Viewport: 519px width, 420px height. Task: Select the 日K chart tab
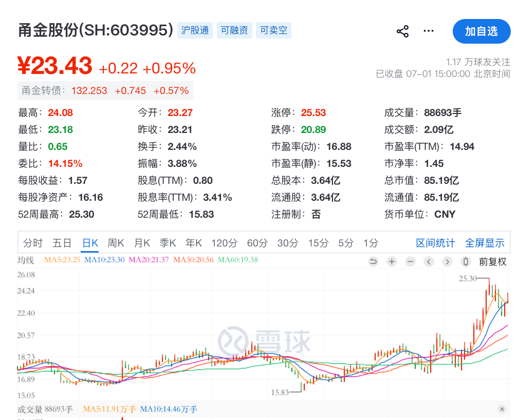click(90, 243)
